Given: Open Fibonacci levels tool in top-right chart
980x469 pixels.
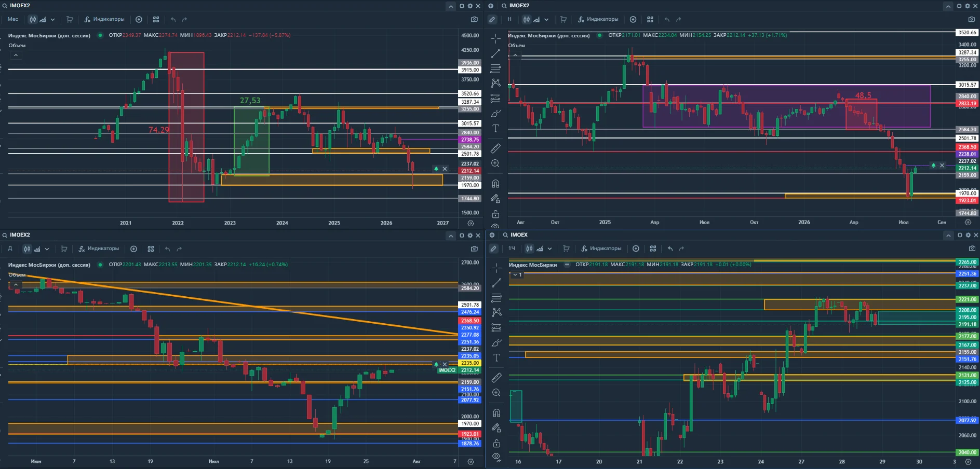Looking at the screenshot, I should (x=496, y=68).
